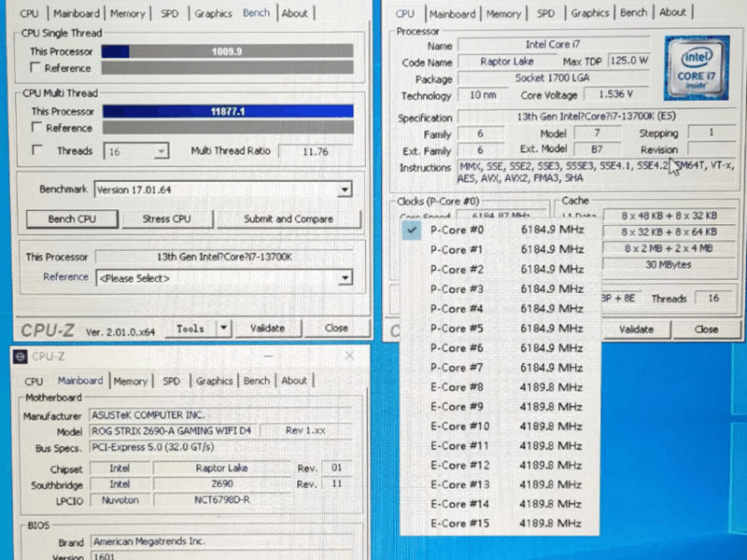The image size is (747, 560).
Task: Open the Reference Please Select dropdown
Action: click(224, 278)
